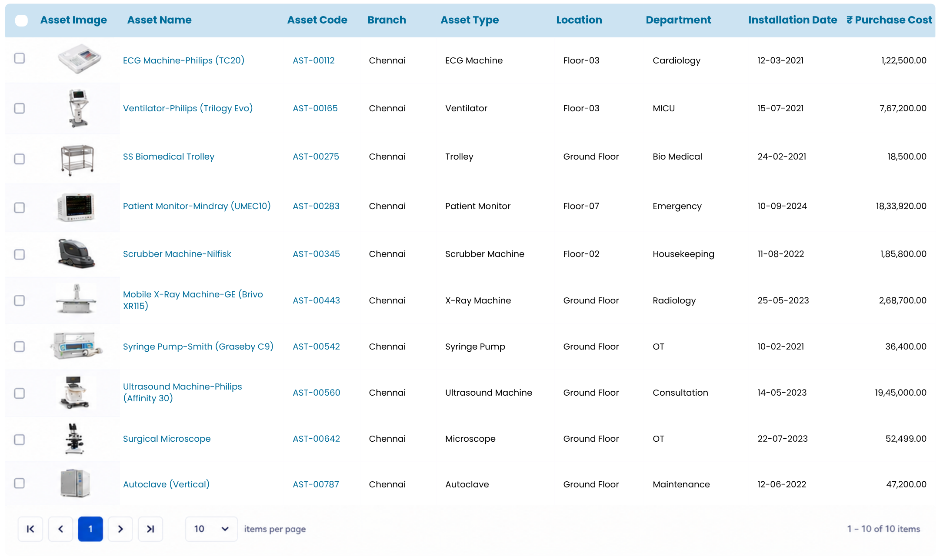
Task: Open the Syringe Pump-Smith (Graseby C9) link
Action: [198, 347]
